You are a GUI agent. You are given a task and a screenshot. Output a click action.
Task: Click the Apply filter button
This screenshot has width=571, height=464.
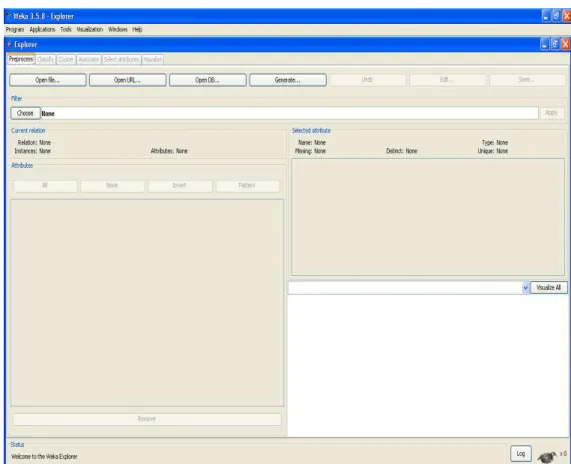coord(552,113)
